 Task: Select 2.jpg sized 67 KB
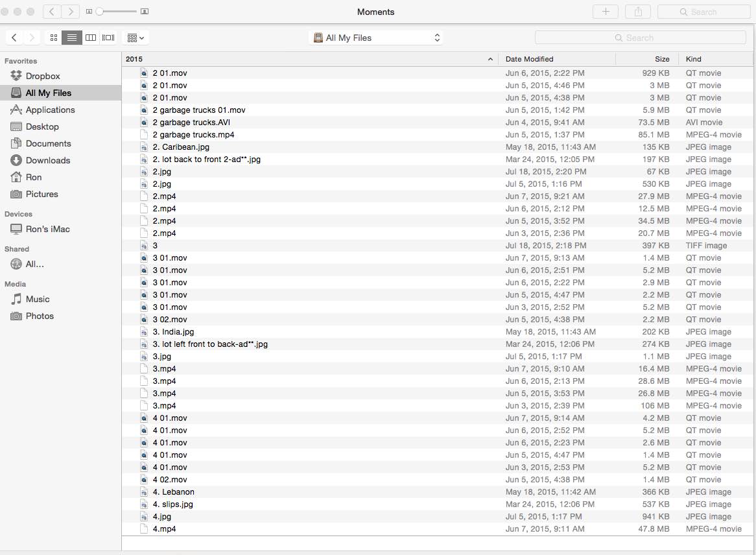437,172
